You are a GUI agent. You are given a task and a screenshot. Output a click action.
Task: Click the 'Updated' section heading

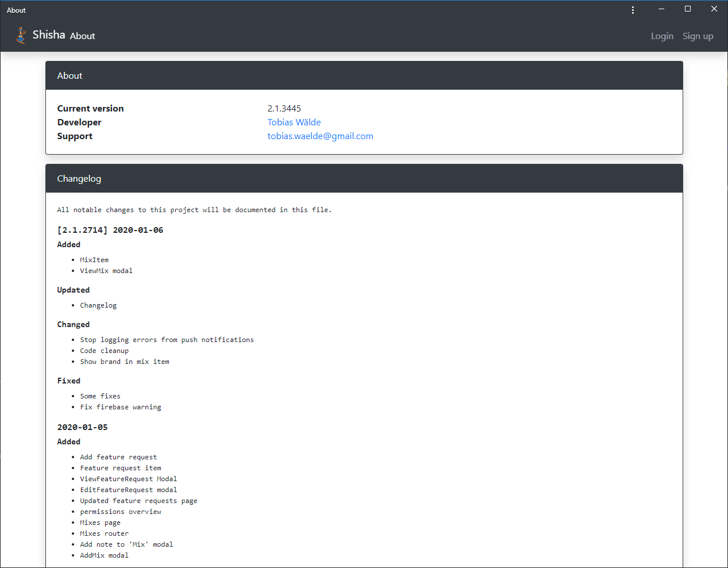[74, 290]
